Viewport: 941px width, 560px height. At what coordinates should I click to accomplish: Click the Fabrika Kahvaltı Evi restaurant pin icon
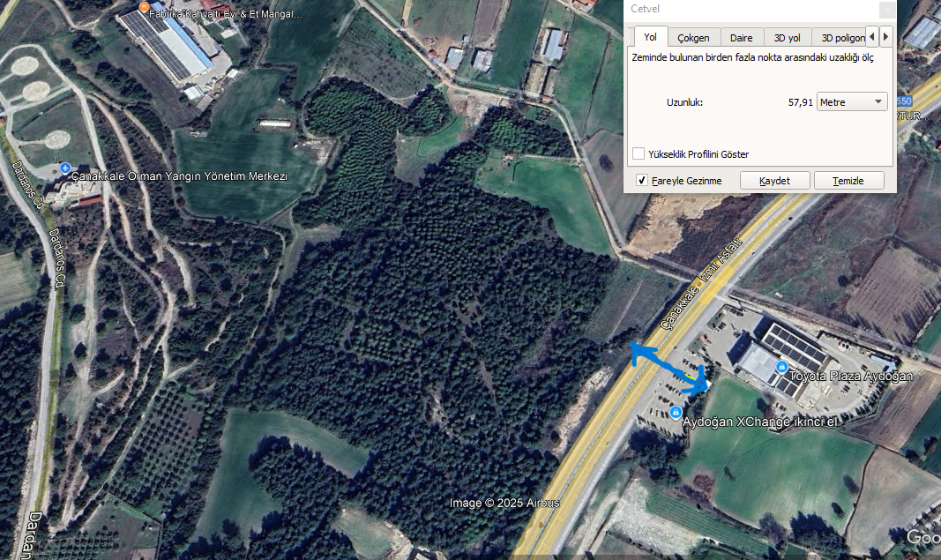tap(144, 7)
